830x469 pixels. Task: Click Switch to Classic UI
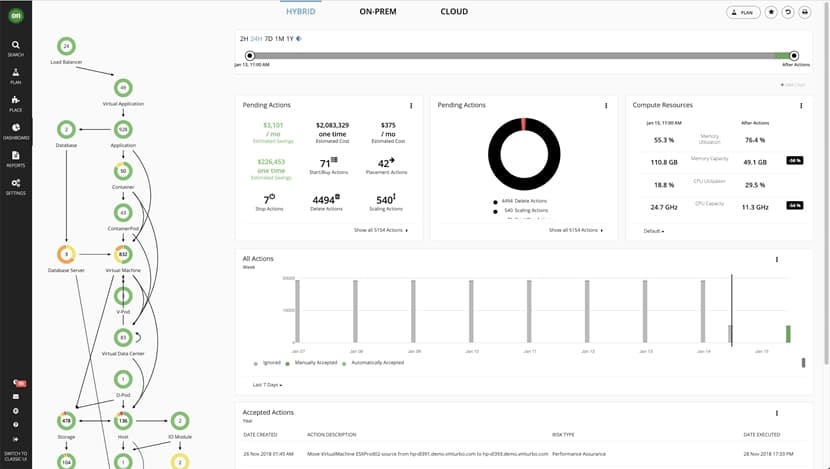(15, 456)
